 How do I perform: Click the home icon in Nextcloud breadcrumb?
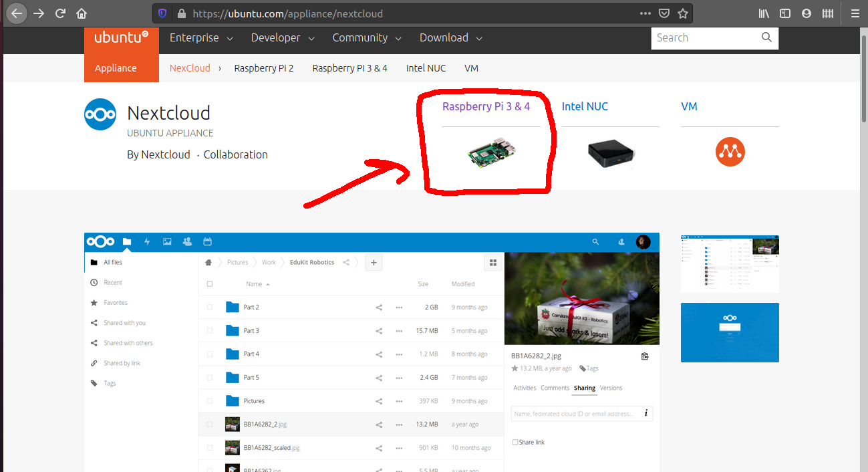coord(208,263)
